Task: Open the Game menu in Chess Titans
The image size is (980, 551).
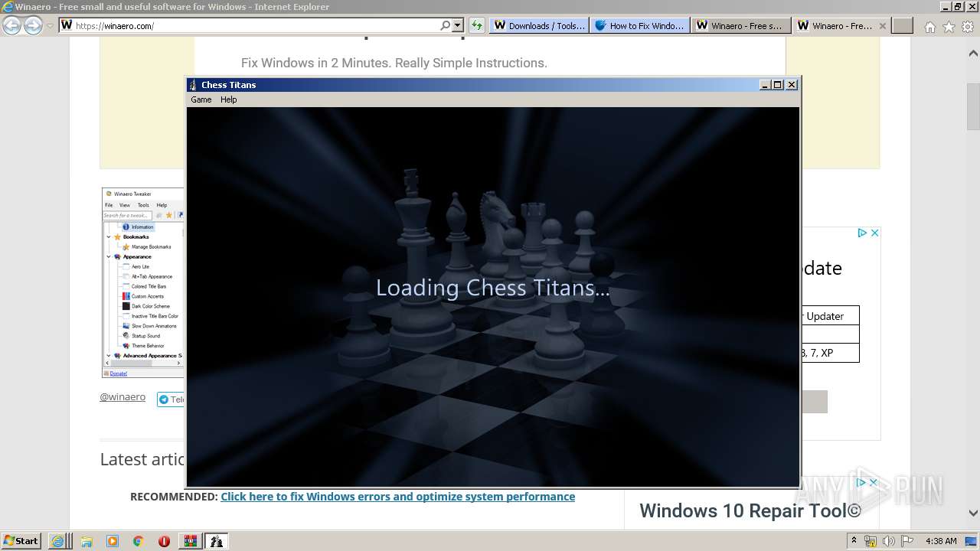Action: 201,99
